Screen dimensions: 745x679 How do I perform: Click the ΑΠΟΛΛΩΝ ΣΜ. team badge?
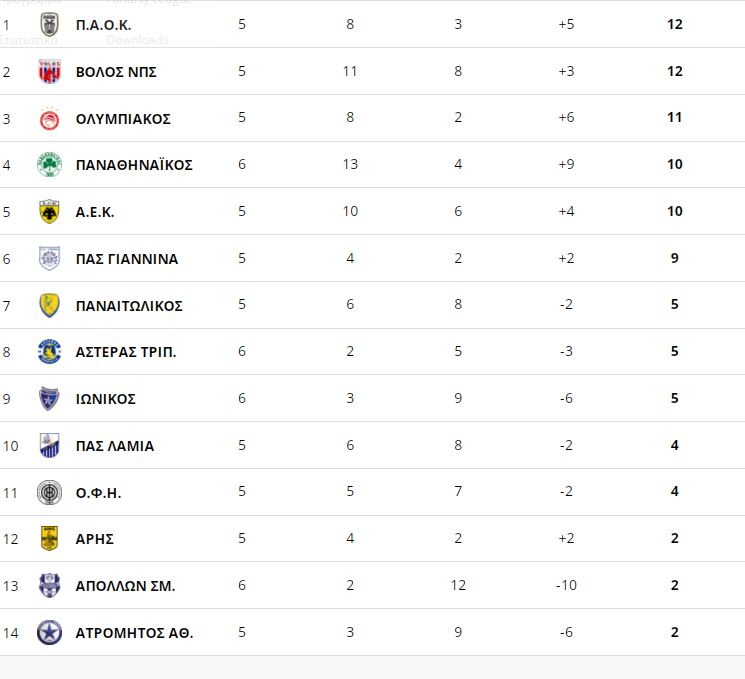point(49,585)
